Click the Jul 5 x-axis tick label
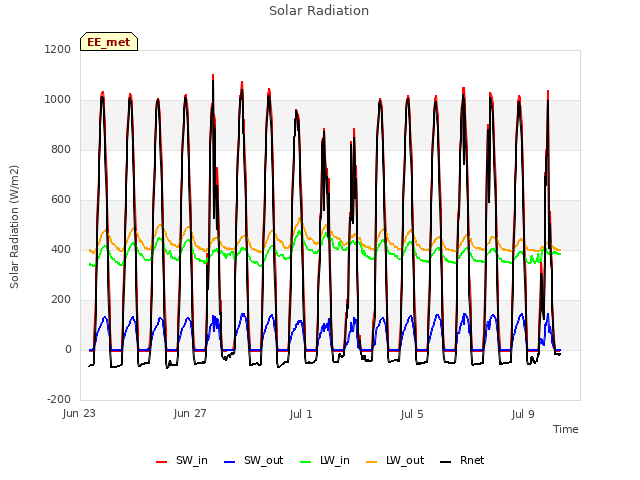Image resolution: width=640 pixels, height=480 pixels. (412, 414)
